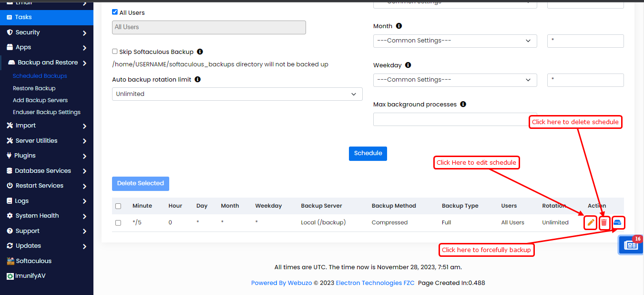Viewport: 644px width, 295px height.
Task: Click info icon next to Skip Softaculous Backup
Action: [200, 52]
